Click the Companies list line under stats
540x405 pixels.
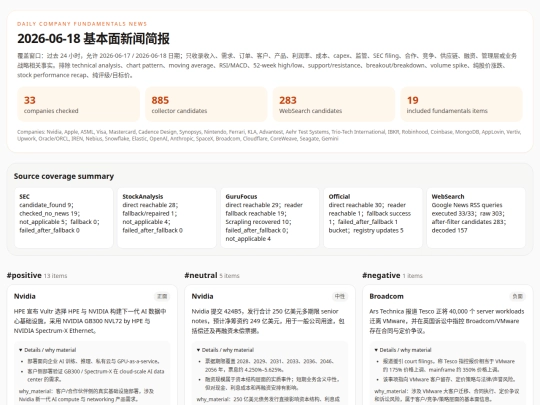coord(269,135)
